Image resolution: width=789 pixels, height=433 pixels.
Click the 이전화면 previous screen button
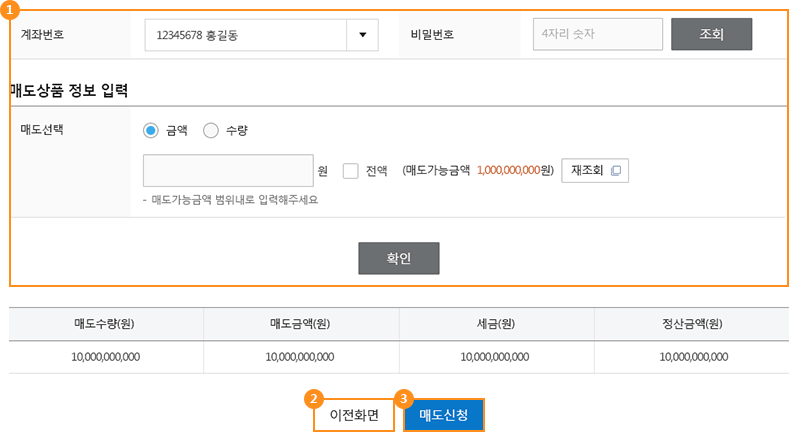point(354,415)
